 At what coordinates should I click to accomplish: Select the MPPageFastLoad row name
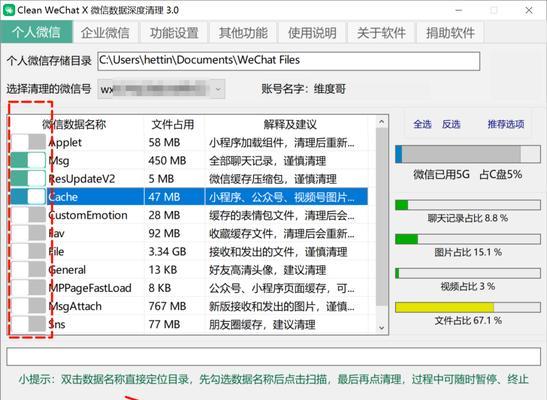coord(90,288)
